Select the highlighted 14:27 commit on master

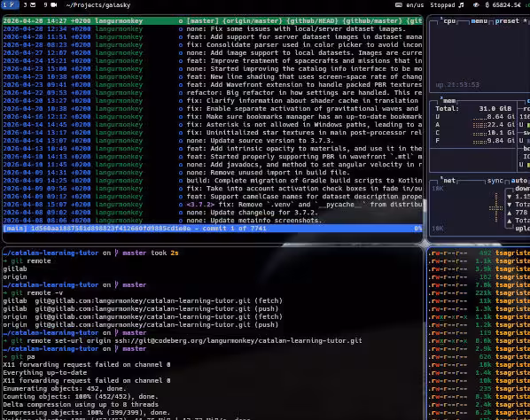click(213, 21)
